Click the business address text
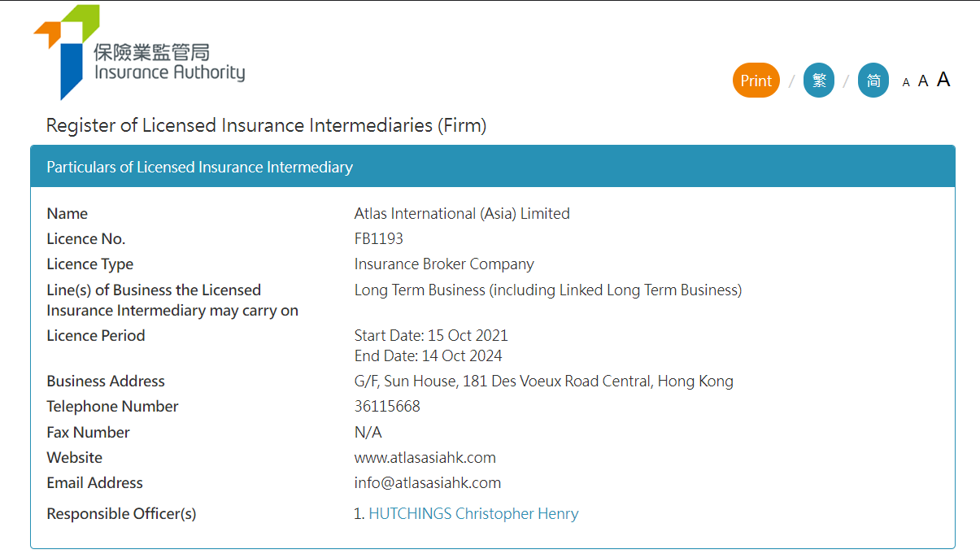This screenshot has height=558, width=980. coord(543,381)
